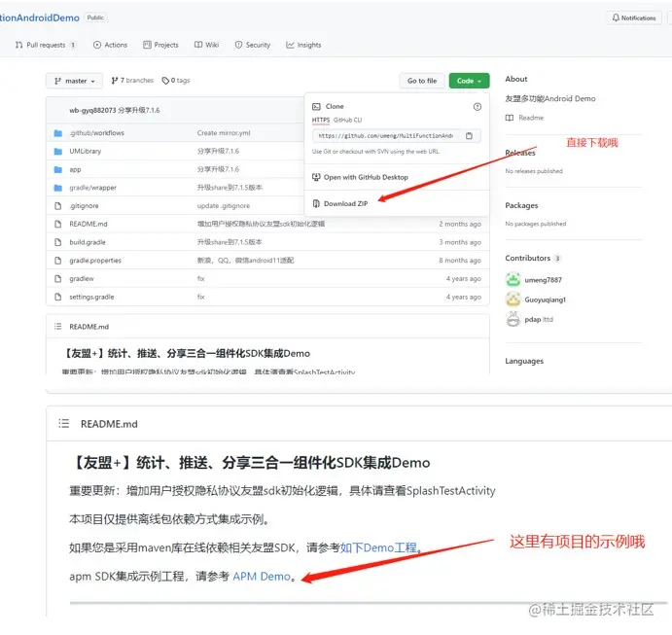
Task: Open contributor umeng7887 profile
Action: point(543,280)
